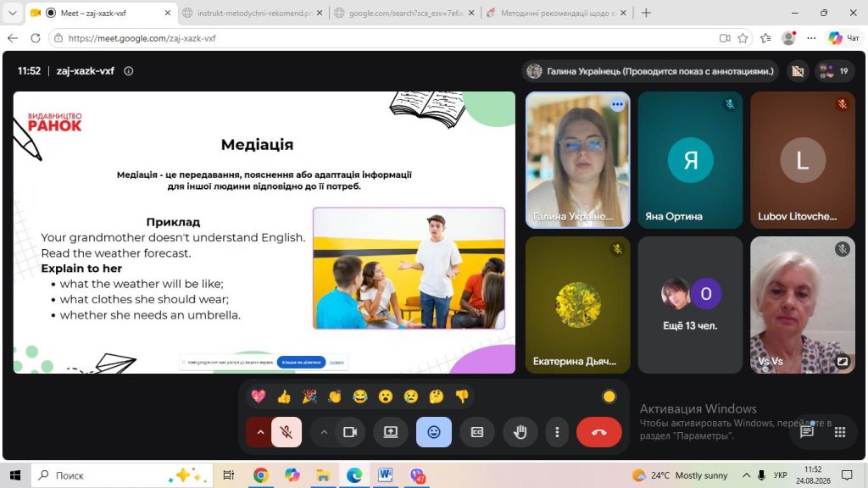The height and width of the screenshot is (488, 868).
Task: Close the google.com/search tab
Action: (x=471, y=13)
